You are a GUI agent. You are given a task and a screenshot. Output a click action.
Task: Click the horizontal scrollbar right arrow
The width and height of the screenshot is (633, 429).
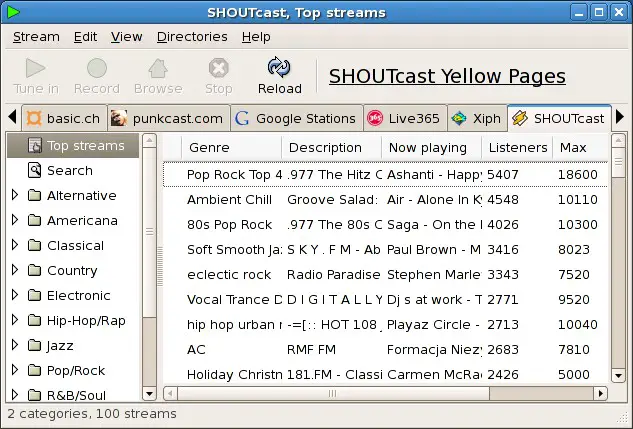pos(601,393)
